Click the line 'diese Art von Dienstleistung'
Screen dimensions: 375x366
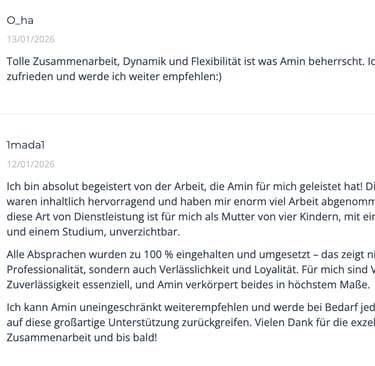point(191,217)
